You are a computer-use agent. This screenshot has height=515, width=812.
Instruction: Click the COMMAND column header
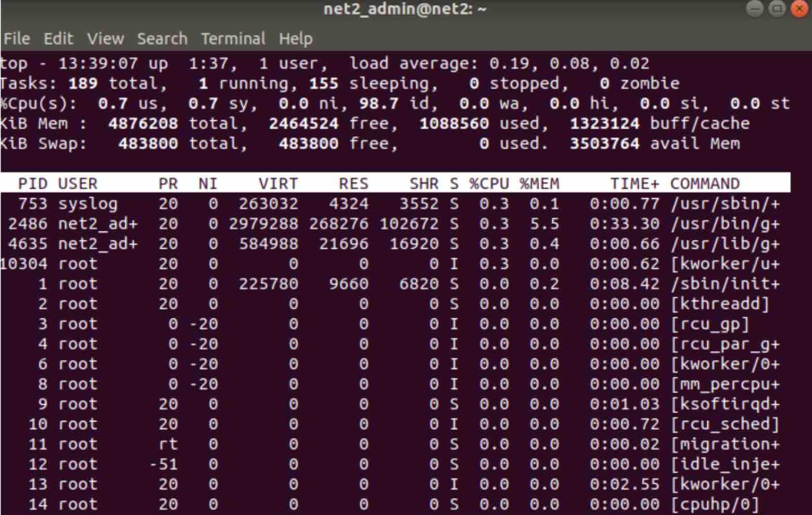click(705, 184)
